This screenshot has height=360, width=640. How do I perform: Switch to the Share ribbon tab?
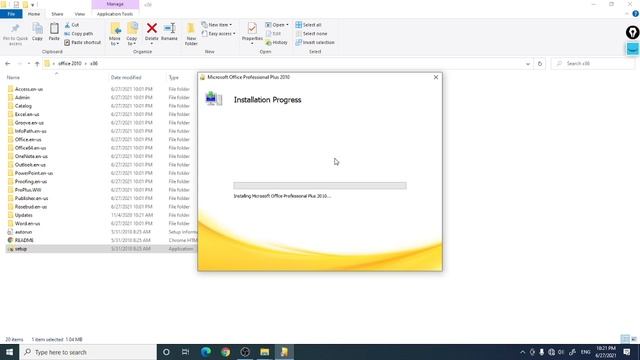(57, 14)
